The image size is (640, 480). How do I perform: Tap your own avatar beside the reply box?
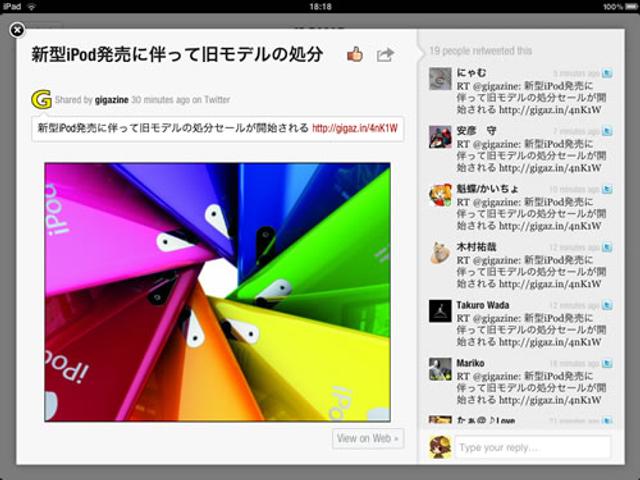[440, 447]
